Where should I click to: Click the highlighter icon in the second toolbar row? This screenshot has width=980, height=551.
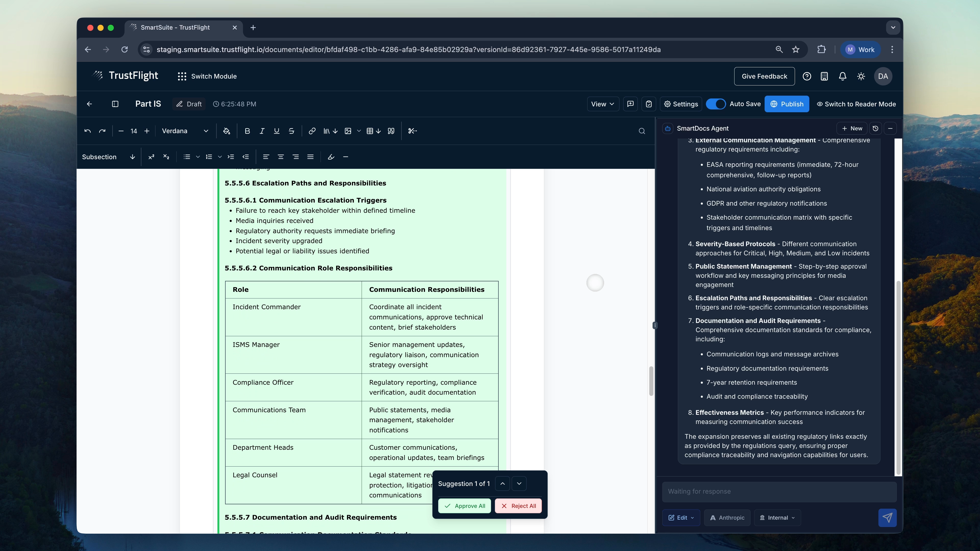pyautogui.click(x=331, y=157)
